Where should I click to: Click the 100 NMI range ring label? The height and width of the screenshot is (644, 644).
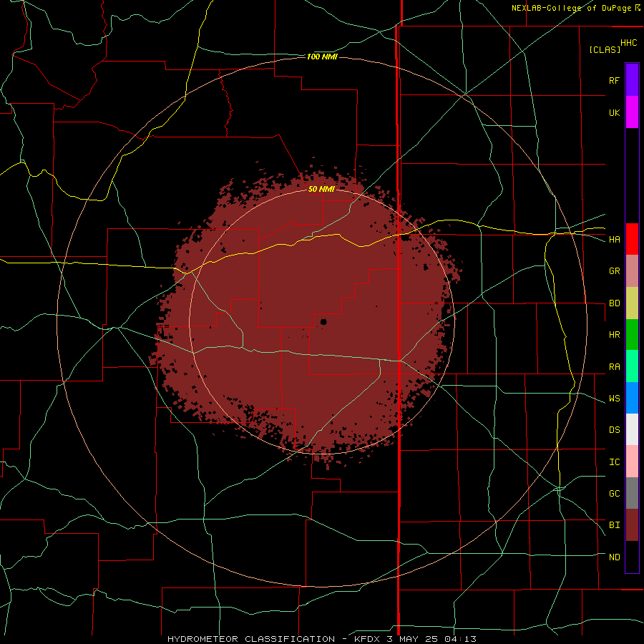322,57
